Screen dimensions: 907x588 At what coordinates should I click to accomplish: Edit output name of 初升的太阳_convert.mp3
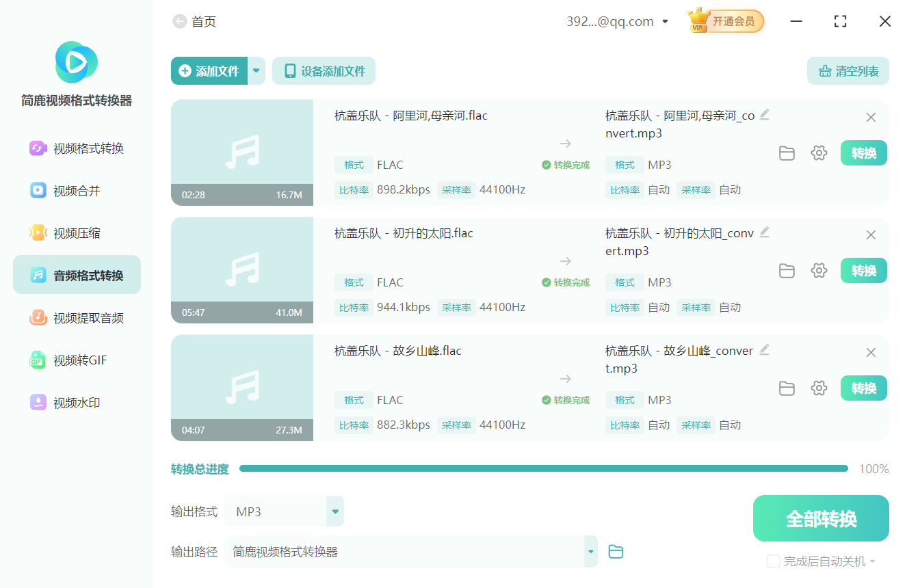[765, 232]
